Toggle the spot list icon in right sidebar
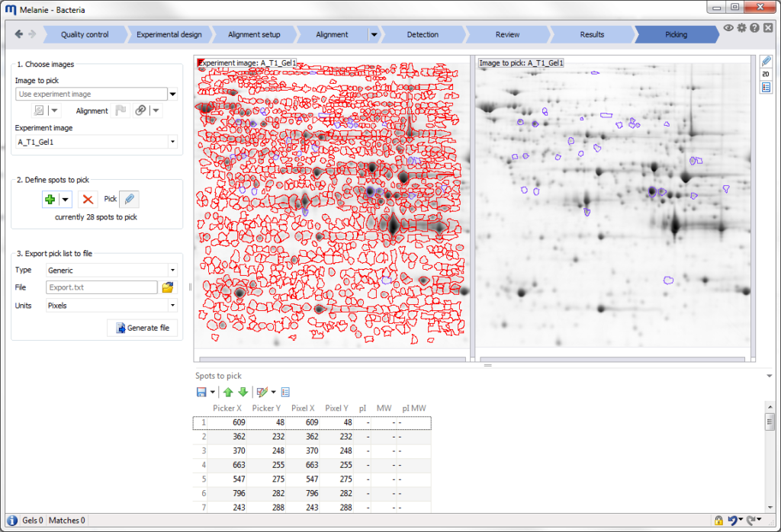Image resolution: width=781 pixels, height=532 pixels. (x=766, y=88)
